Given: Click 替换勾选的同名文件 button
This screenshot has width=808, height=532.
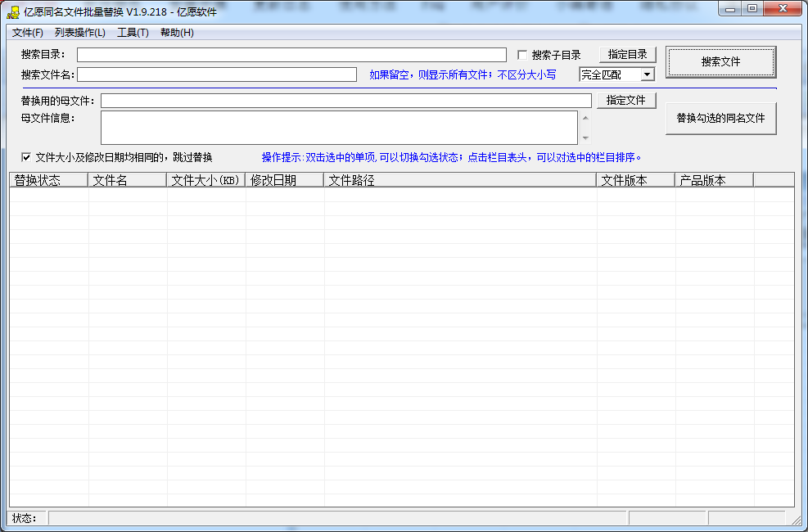Looking at the screenshot, I should point(720,119).
